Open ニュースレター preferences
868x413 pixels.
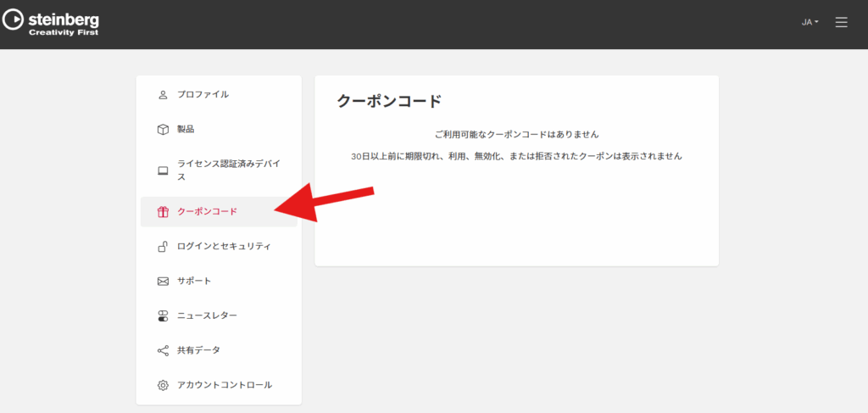click(x=219, y=316)
